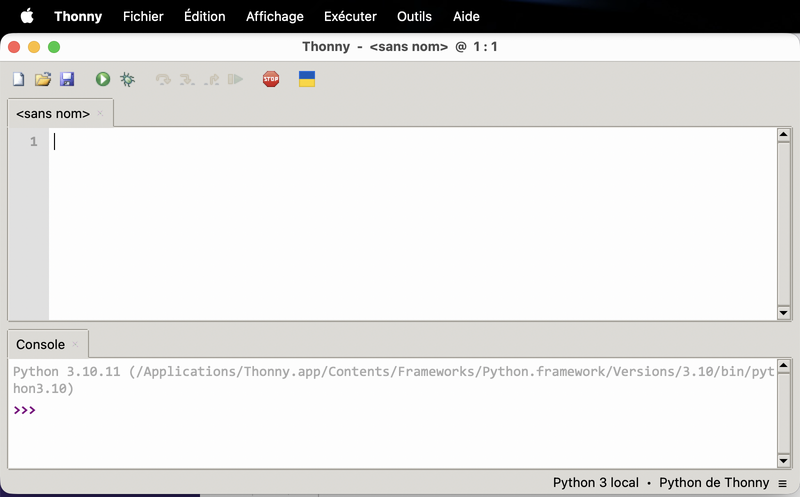Open the Apple menu
800x497 pixels.
[27, 16]
